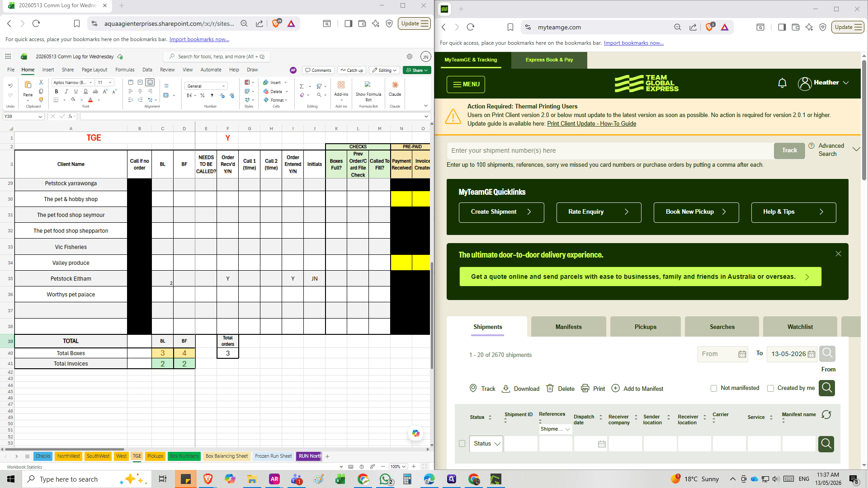
Task: Click the Undo icon in Excel ribbon
Action: click(x=10, y=85)
